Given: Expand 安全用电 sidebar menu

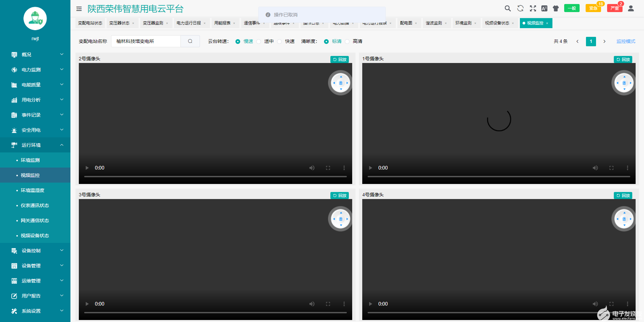Looking at the screenshot, I should click(35, 130).
